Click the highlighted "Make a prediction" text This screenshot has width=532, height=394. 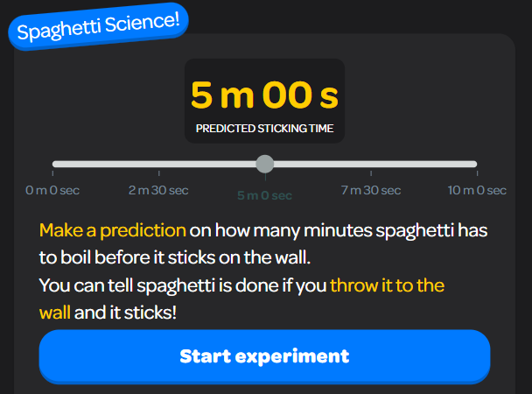point(112,231)
